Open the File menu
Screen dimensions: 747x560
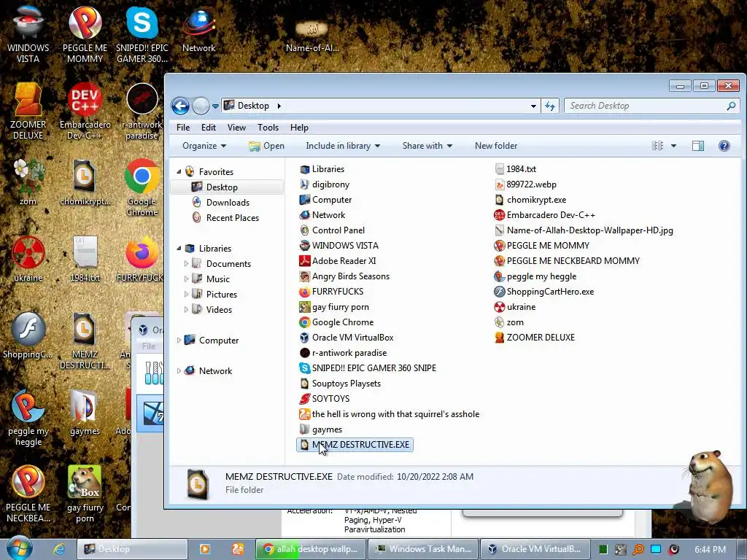click(x=183, y=128)
